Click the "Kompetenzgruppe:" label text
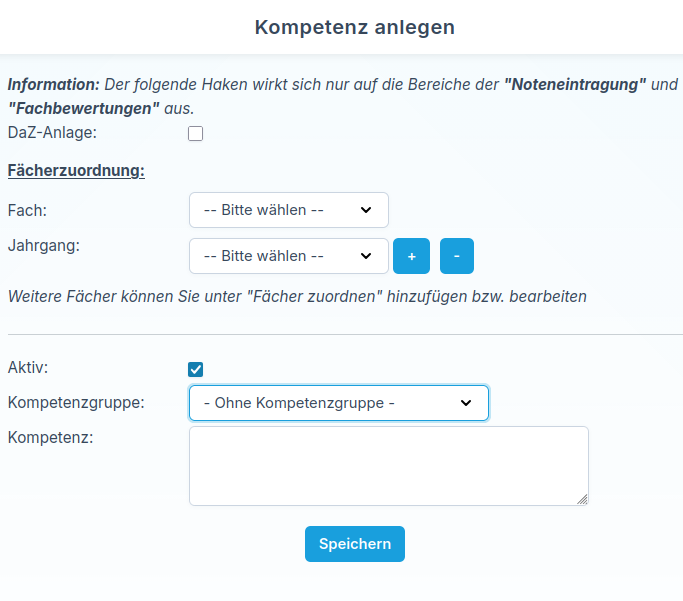Viewport: 683px width, 601px height. click(76, 402)
